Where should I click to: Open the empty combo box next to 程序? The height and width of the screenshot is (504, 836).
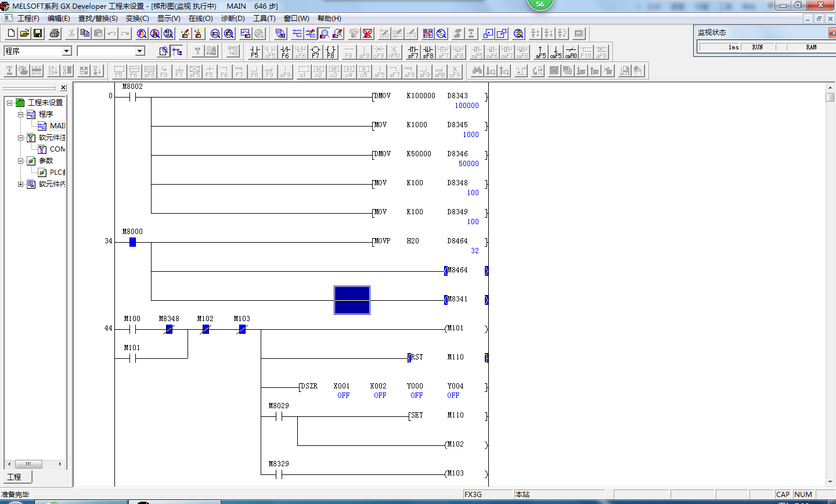tap(139, 51)
